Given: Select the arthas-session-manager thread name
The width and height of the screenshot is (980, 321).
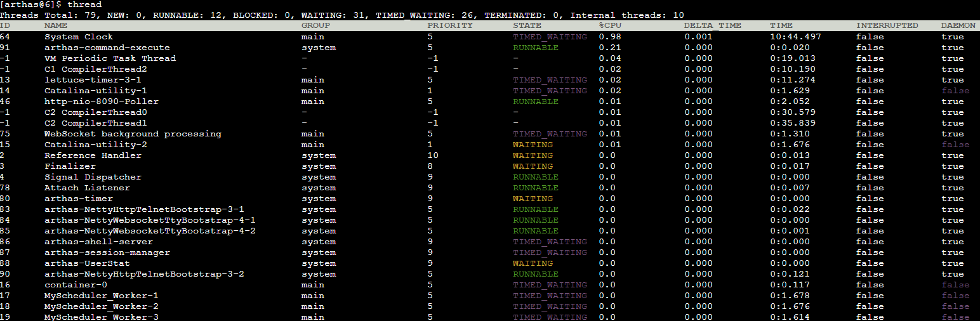Looking at the screenshot, I should point(107,252).
